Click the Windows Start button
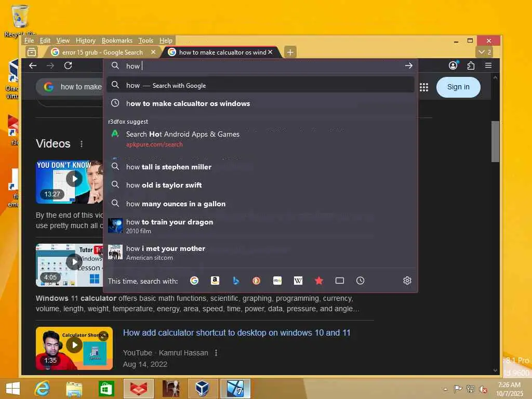The width and height of the screenshot is (532, 399). 13,389
